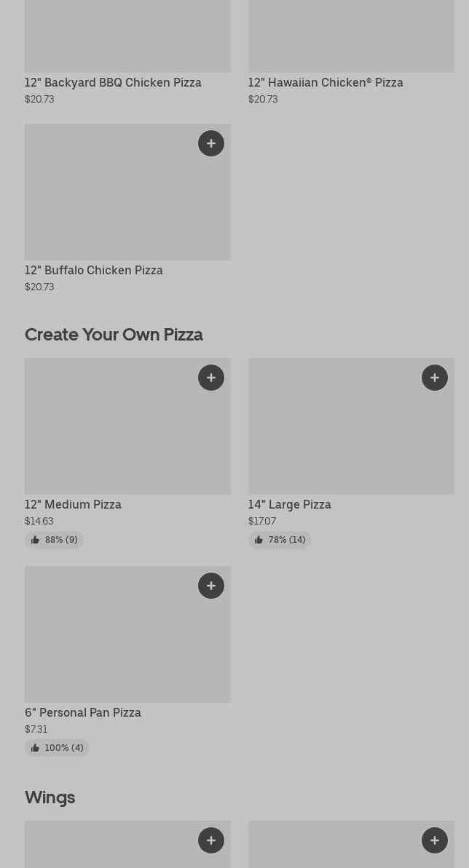Click the Create Your Own Pizza heading
The height and width of the screenshot is (868, 469).
point(114,335)
